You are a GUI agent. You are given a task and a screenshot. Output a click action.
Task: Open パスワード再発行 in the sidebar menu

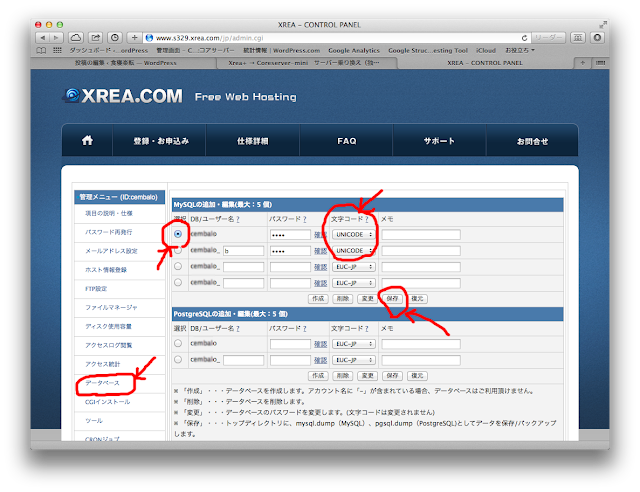[109, 232]
